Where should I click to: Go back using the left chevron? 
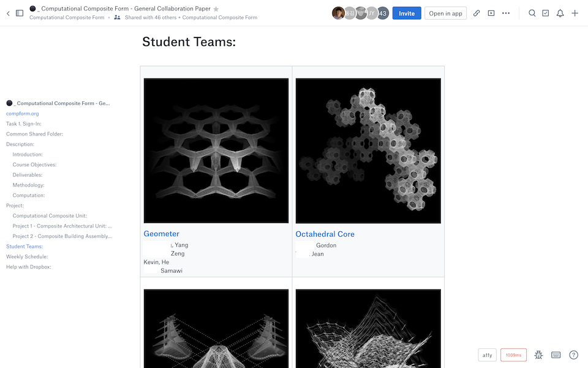click(x=8, y=13)
